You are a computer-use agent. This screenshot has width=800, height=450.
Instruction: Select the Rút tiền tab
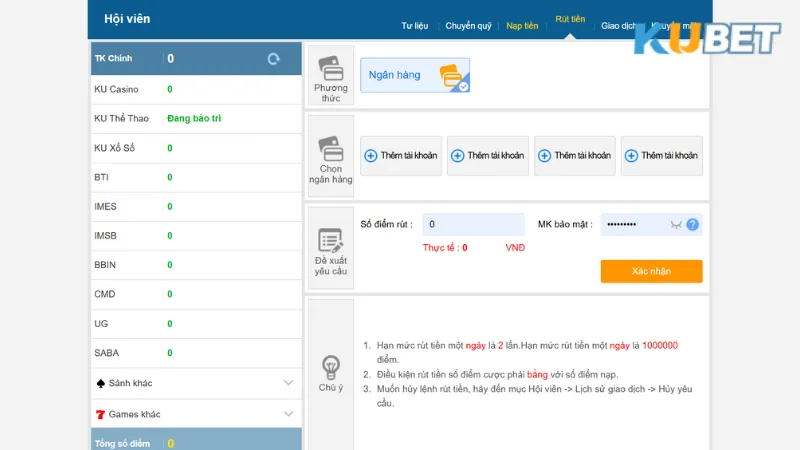tap(570, 19)
